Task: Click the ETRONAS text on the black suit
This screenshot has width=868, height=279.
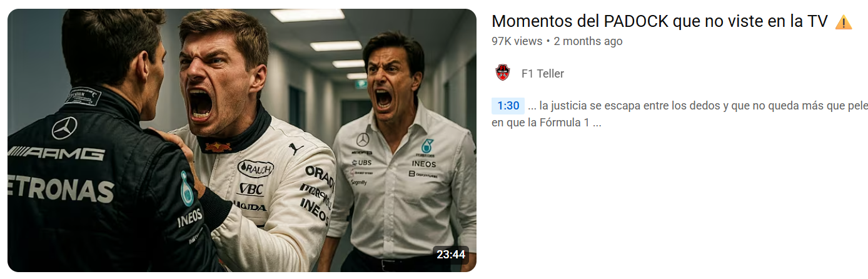Action: point(61,189)
